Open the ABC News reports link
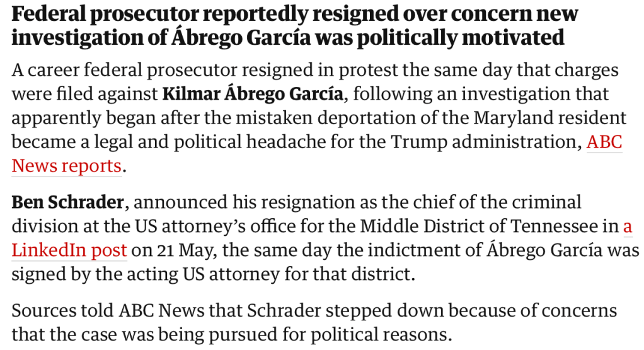Viewport: 644px width, 350px height. (66, 166)
